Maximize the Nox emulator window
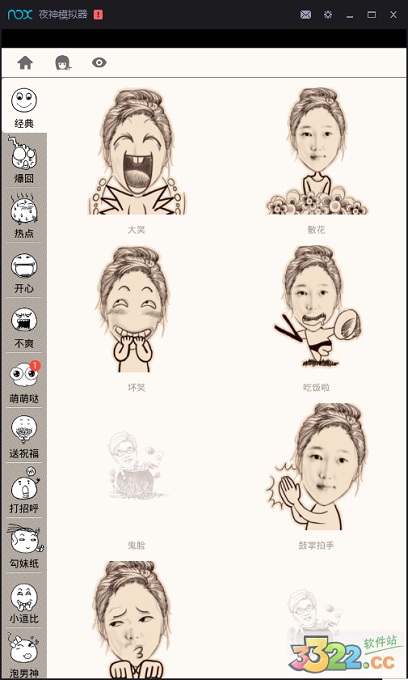The image size is (408, 680). click(372, 15)
